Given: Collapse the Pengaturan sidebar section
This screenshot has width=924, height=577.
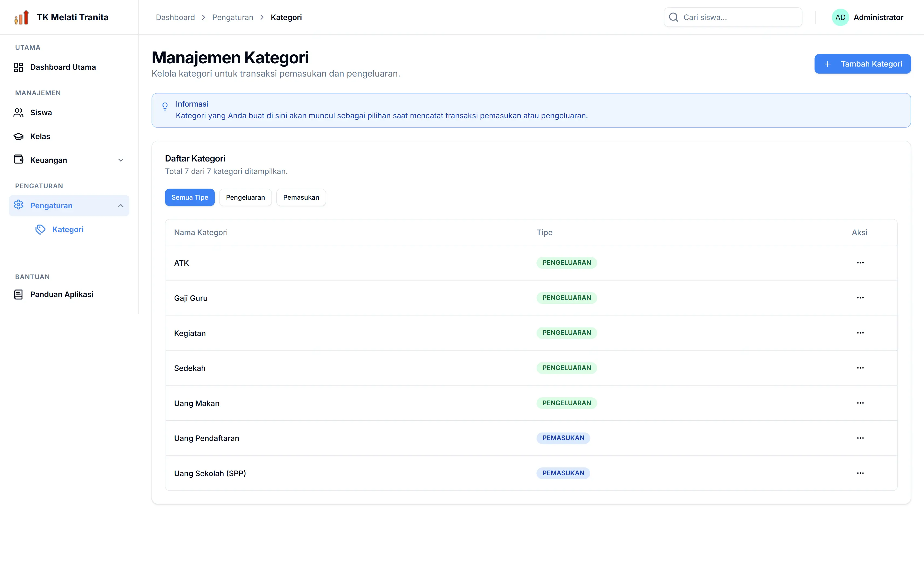Looking at the screenshot, I should (121, 206).
